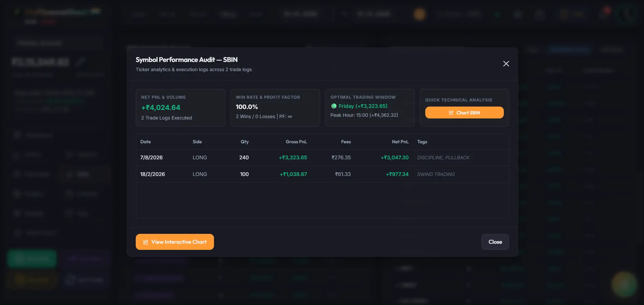Image resolution: width=644 pixels, height=305 pixels.
Task: Click LONG in the 18/2/2026 row
Action: coord(200,174)
